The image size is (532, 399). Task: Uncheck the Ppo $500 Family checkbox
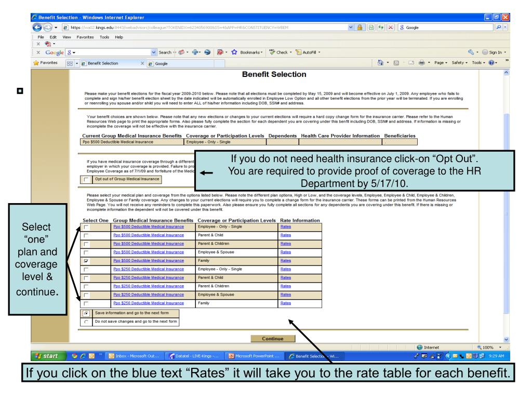86,261
